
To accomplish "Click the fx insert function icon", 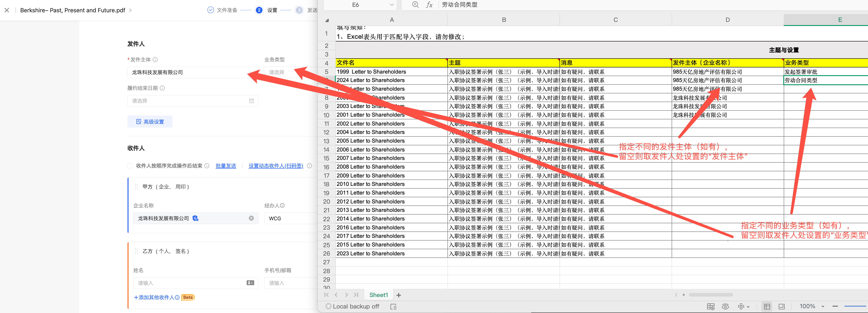I will click(x=429, y=5).
